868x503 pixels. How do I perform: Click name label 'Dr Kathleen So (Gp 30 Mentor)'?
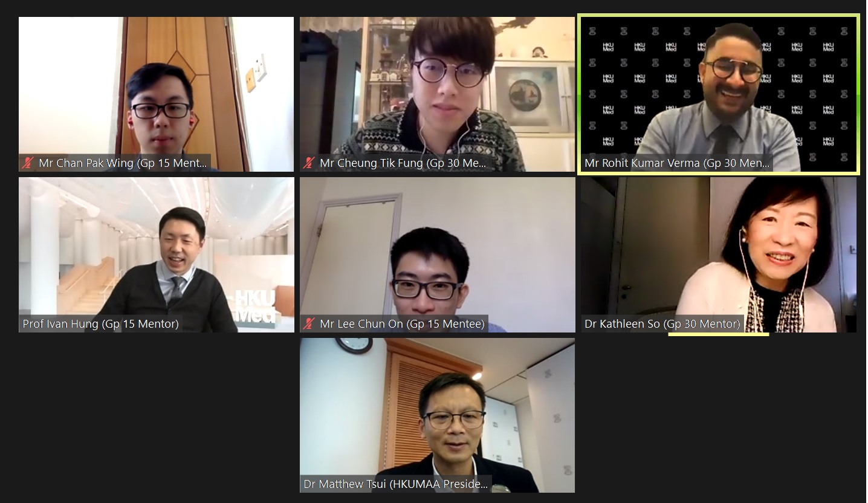[x=662, y=323]
